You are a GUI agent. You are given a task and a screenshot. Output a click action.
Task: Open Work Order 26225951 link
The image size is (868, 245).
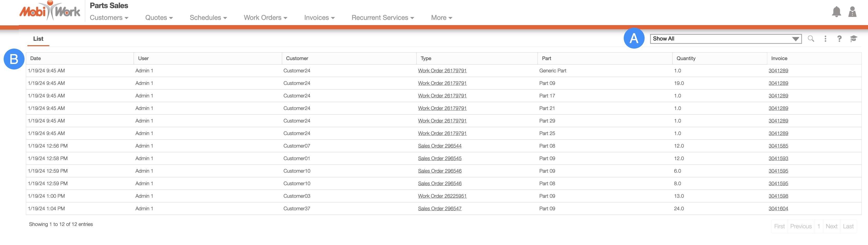click(442, 196)
